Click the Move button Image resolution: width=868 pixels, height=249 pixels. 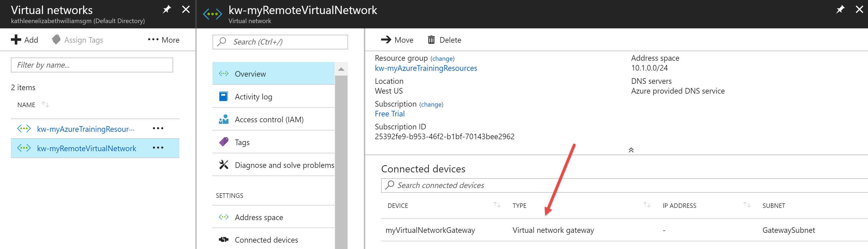(397, 40)
